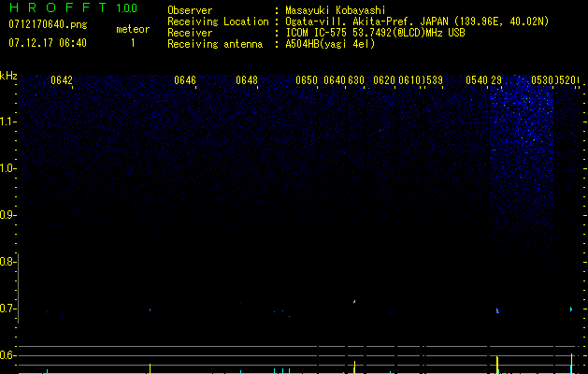
Task: Select the observer name Masayuki Kobayashi
Action: tap(336, 10)
